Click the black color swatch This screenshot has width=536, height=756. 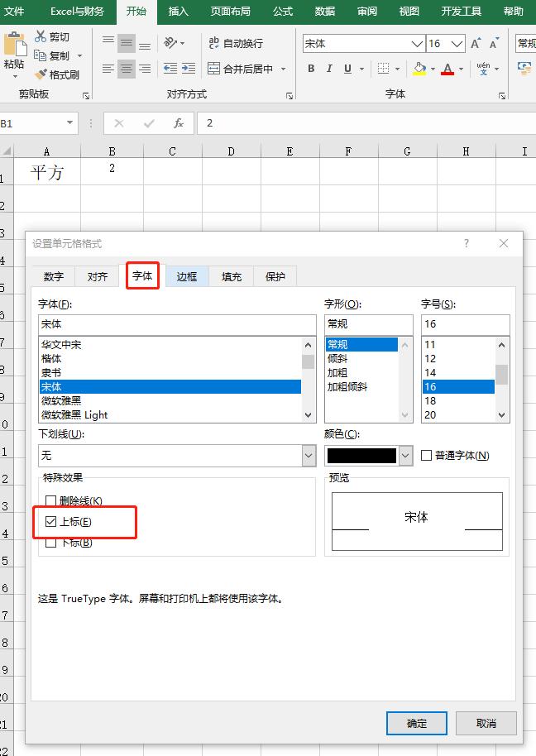[x=361, y=455]
